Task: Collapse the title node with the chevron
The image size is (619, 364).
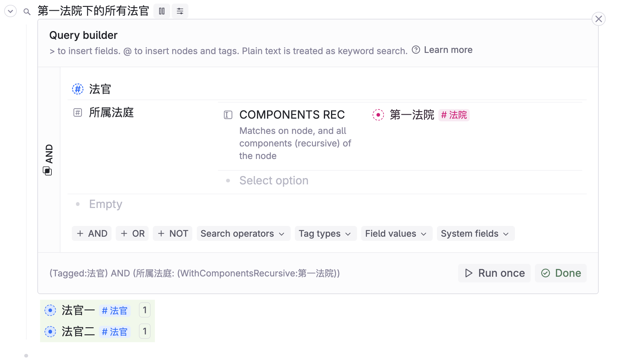Action: [10, 11]
